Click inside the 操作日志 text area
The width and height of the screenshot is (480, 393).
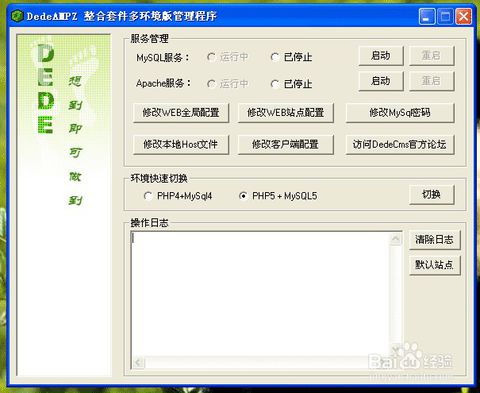260,293
